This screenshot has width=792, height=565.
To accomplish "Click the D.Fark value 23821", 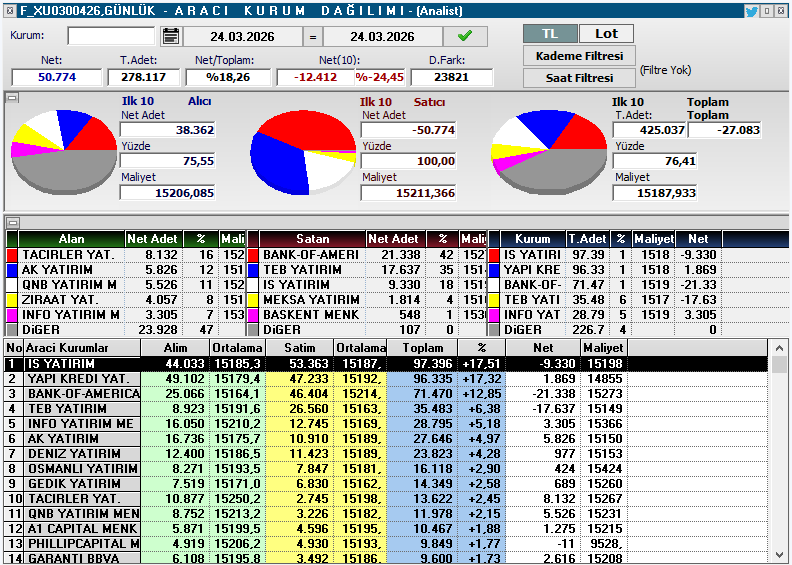I will (452, 77).
